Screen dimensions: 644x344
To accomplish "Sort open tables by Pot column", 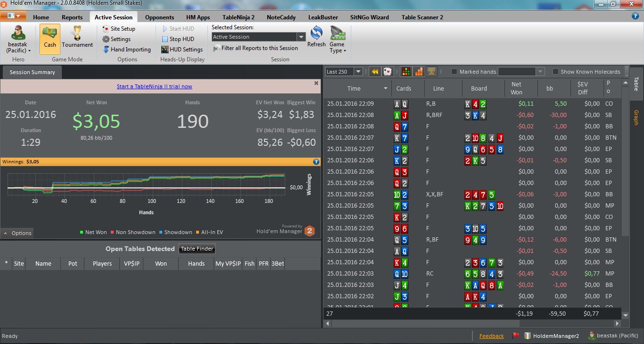I will pos(73,264).
